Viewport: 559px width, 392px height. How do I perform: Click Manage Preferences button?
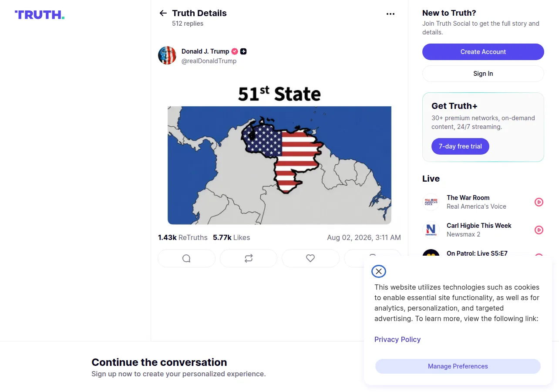458,366
